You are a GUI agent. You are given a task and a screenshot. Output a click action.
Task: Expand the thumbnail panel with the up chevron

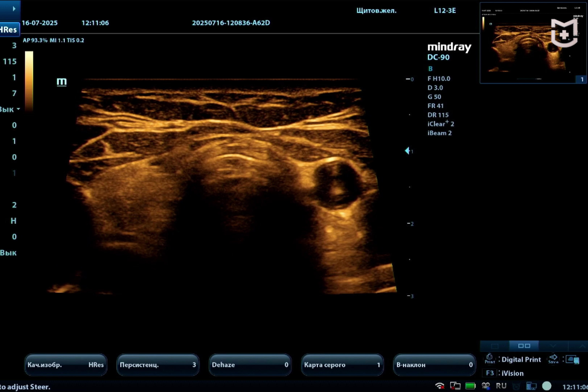point(582,346)
